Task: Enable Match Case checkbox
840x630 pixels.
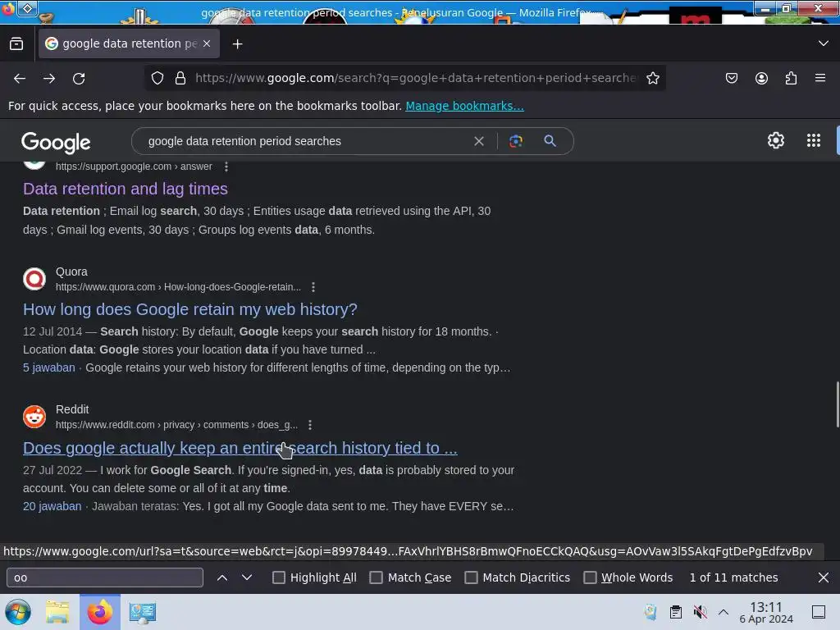Action: pyautogui.click(x=376, y=578)
